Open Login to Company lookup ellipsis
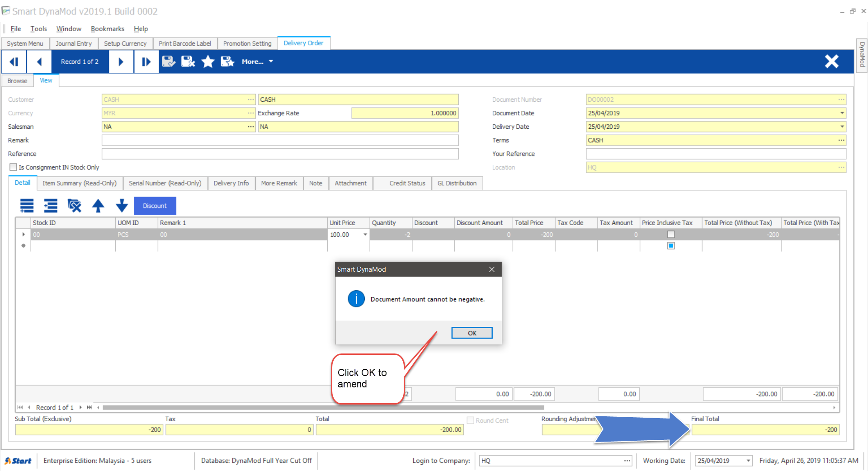The image size is (868, 471). pos(627,461)
